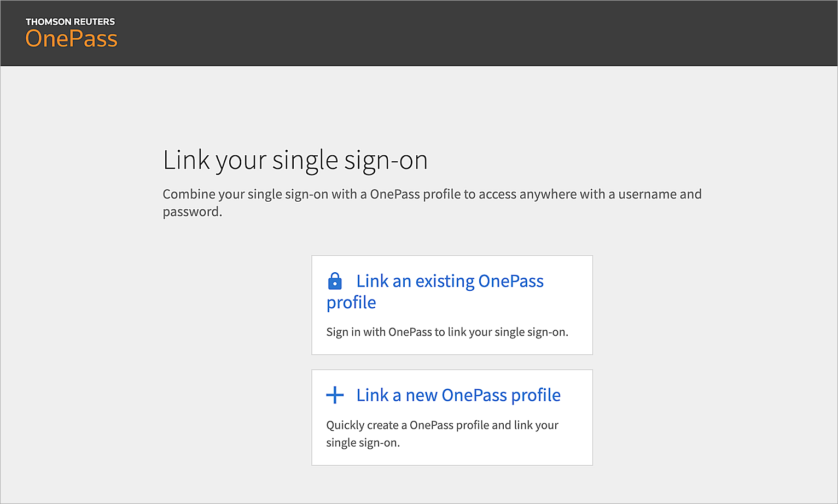Click the lock icon in the first card

[335, 281]
